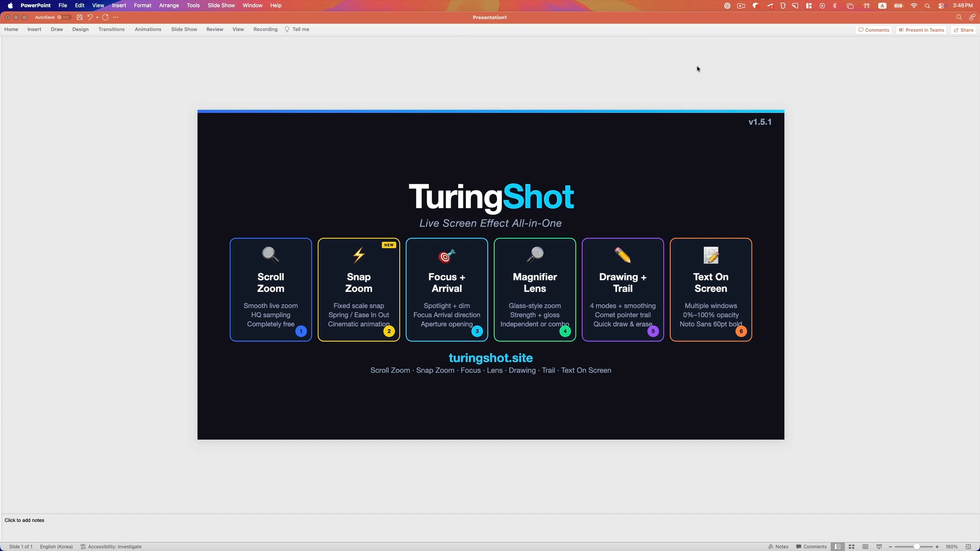Open the PowerPoint application menu
980x551 pixels.
(x=36, y=6)
